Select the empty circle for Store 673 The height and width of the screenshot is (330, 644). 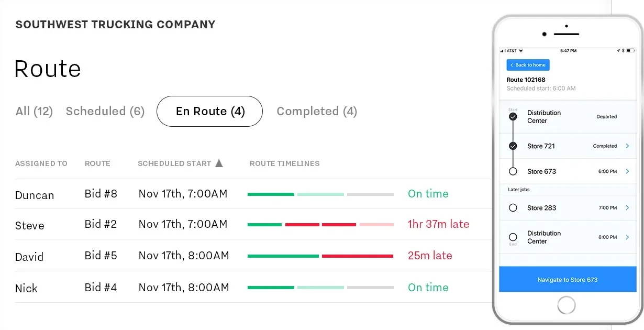[513, 171]
